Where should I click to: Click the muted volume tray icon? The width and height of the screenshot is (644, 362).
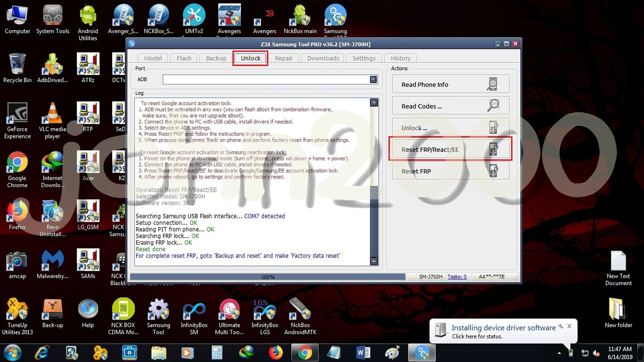click(x=597, y=353)
